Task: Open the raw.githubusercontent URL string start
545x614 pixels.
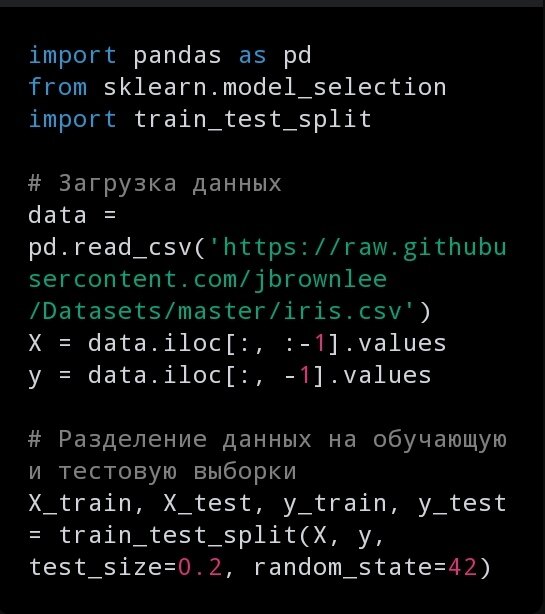Action: click(x=358, y=247)
